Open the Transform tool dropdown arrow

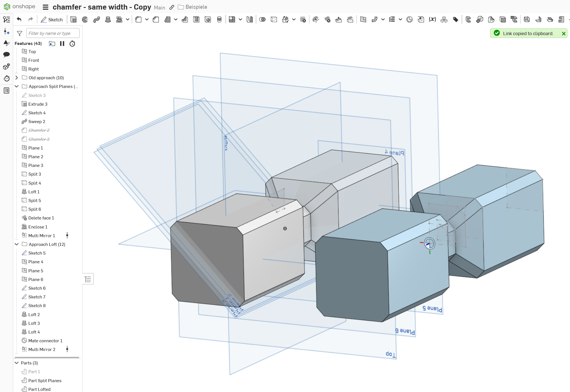[x=294, y=19]
